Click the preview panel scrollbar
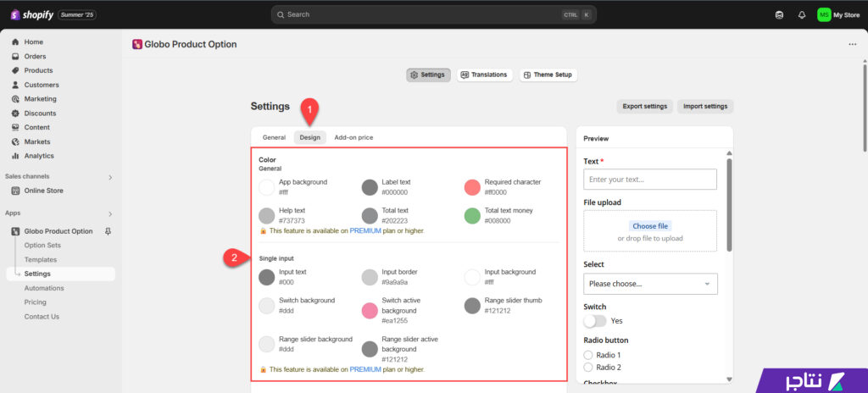868x393 pixels. pos(729,205)
